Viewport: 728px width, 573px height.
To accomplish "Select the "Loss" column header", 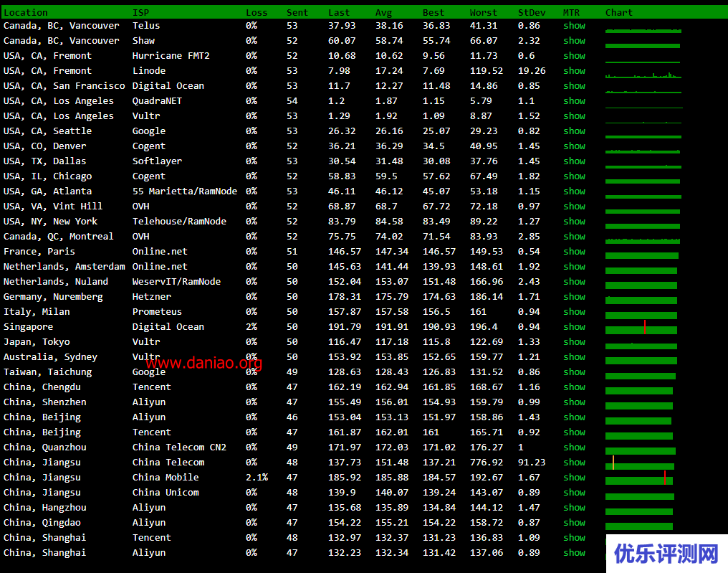I will click(257, 12).
